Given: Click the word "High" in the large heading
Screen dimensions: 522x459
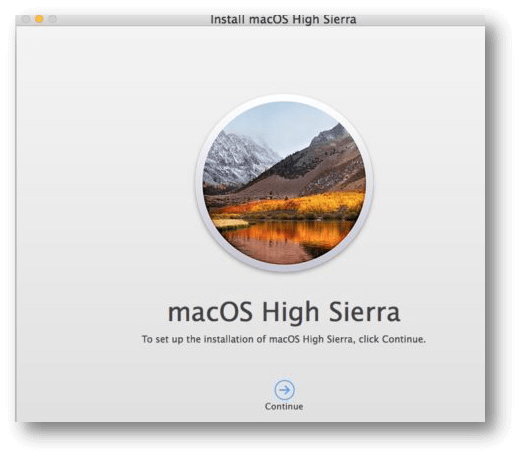Looking at the screenshot, I should tap(290, 313).
